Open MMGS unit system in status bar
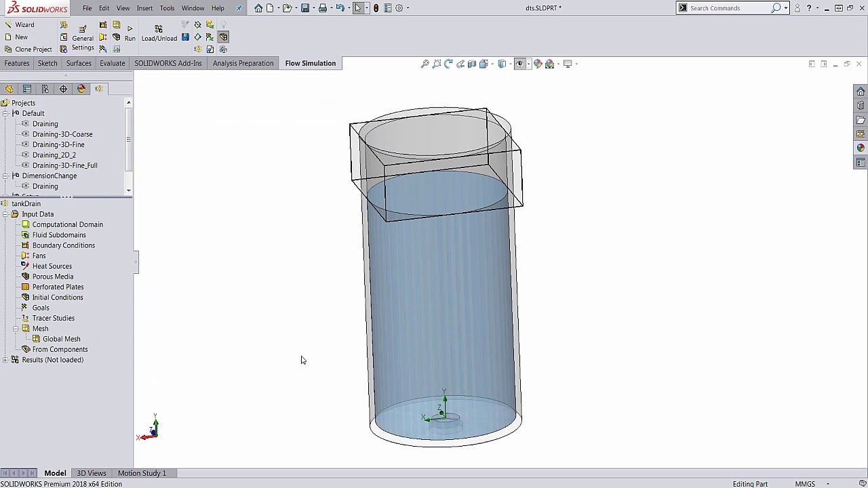This screenshot has height=488, width=868. click(x=805, y=484)
